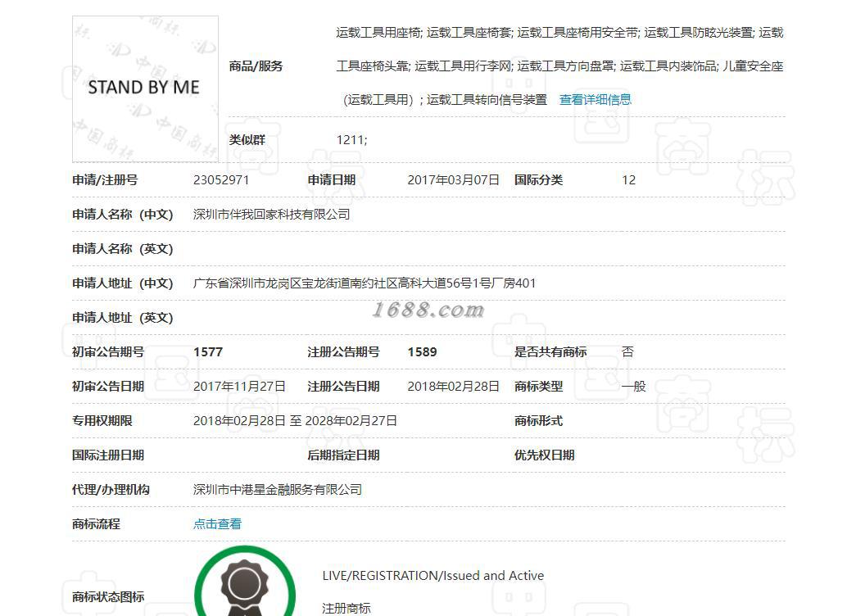Select registration announcement issue number 1589
Viewport: 856px width, 616px height.
422,352
